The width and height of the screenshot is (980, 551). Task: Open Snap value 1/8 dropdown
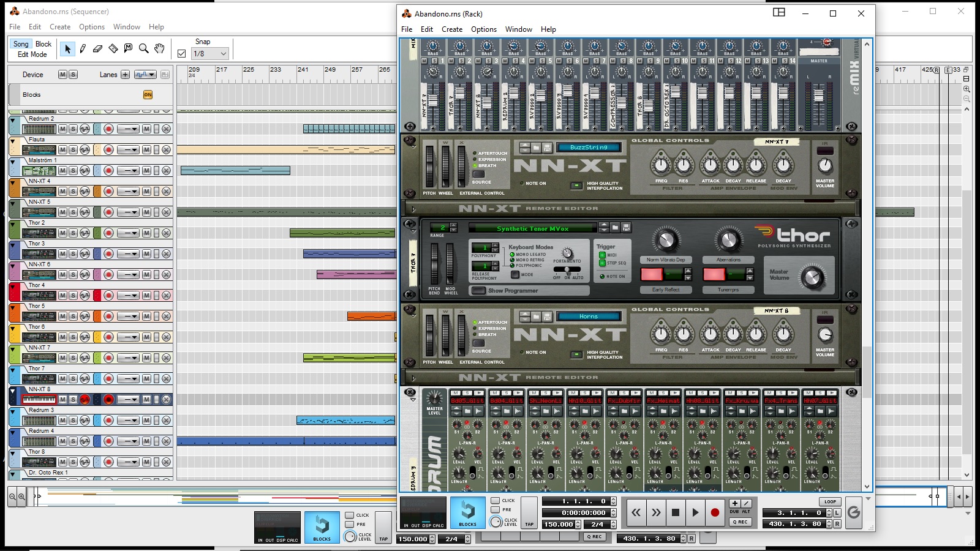(x=210, y=54)
